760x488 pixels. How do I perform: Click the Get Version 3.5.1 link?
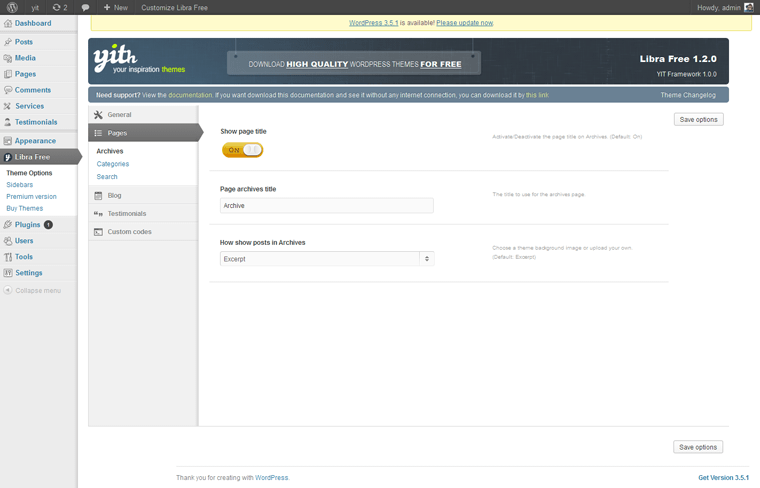(x=723, y=477)
